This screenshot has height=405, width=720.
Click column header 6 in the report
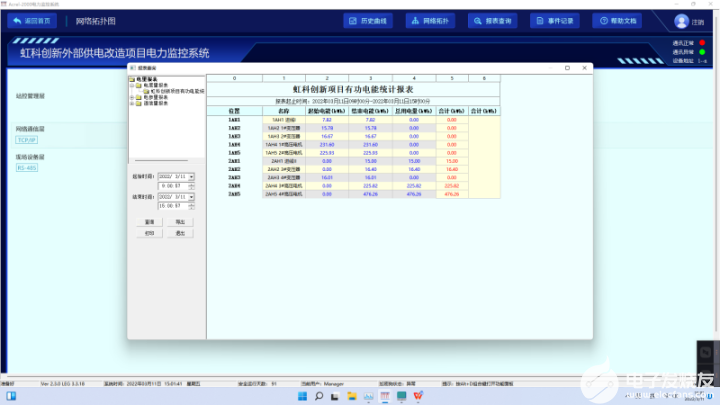(x=484, y=79)
